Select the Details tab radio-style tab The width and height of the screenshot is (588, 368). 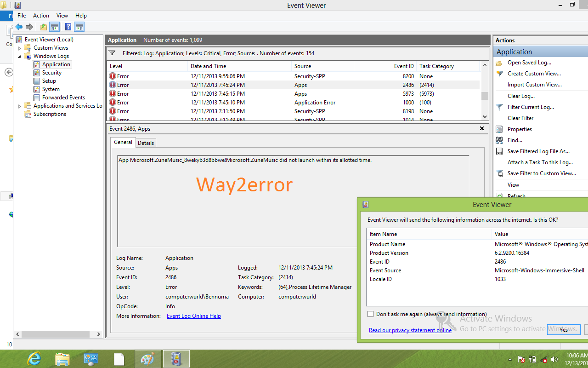tap(146, 143)
